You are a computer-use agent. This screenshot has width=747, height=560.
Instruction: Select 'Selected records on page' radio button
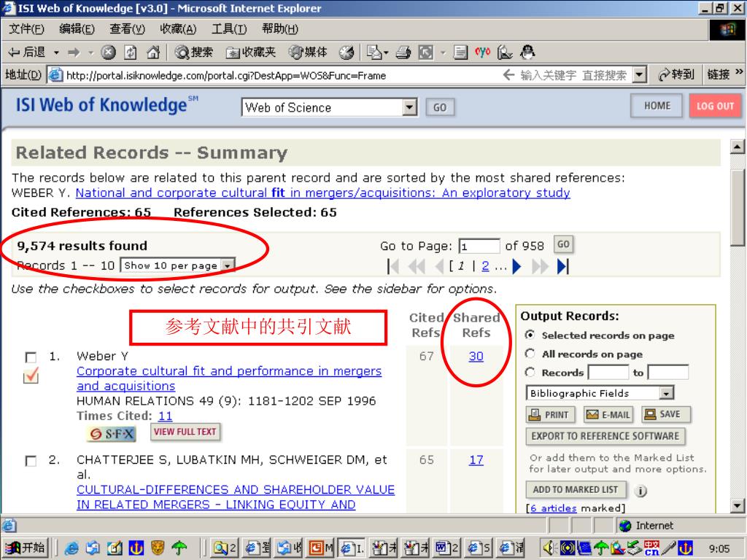530,335
